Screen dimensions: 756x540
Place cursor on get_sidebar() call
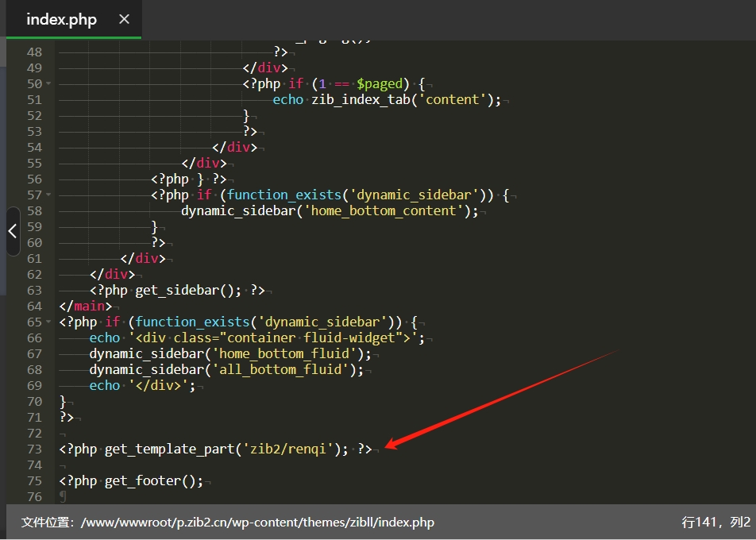click(x=187, y=290)
